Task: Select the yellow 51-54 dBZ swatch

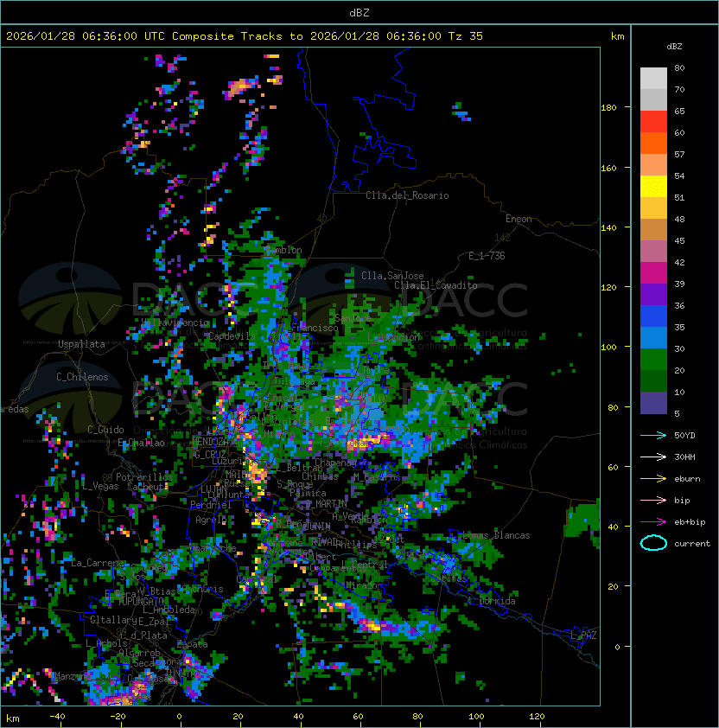Action: pyautogui.click(x=653, y=186)
